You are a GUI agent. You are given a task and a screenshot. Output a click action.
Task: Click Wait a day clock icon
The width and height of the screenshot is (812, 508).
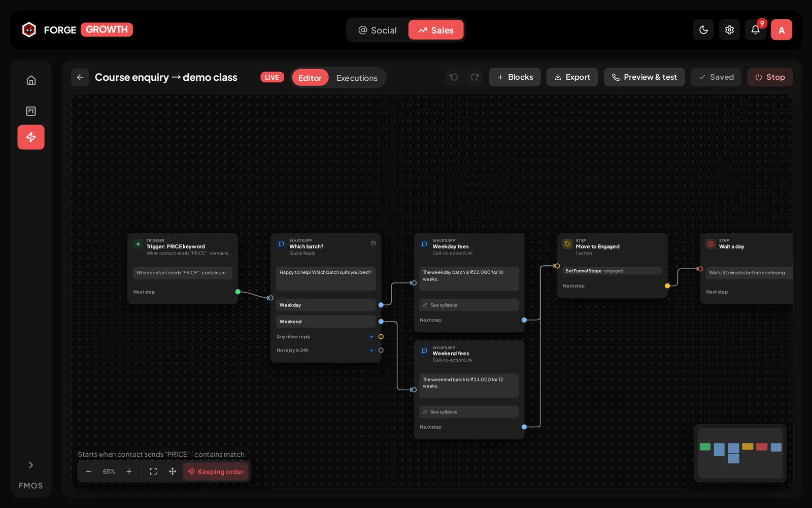pyautogui.click(x=710, y=244)
